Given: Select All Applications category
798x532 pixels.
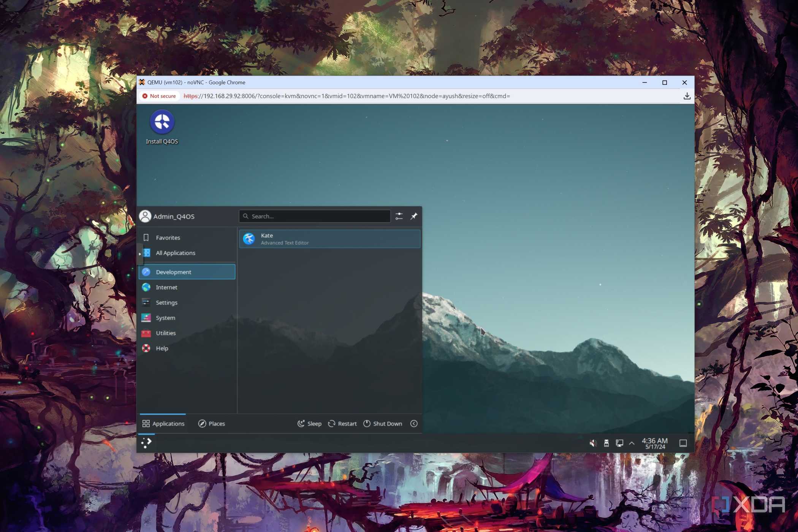Looking at the screenshot, I should (x=187, y=253).
